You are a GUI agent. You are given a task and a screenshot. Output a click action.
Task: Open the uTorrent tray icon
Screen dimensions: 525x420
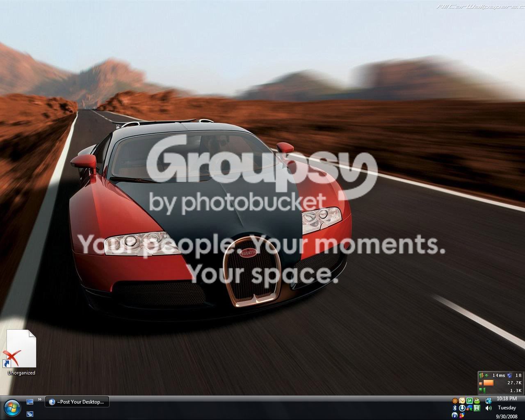[470, 401]
